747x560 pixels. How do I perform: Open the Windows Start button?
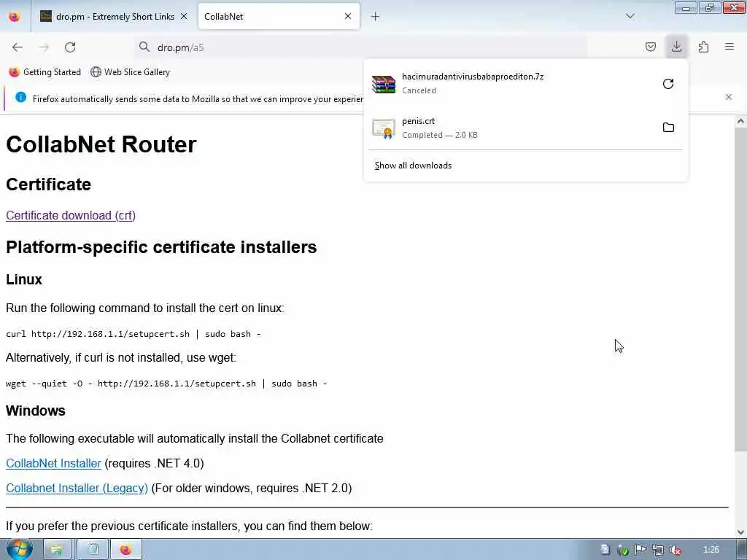(x=19, y=549)
